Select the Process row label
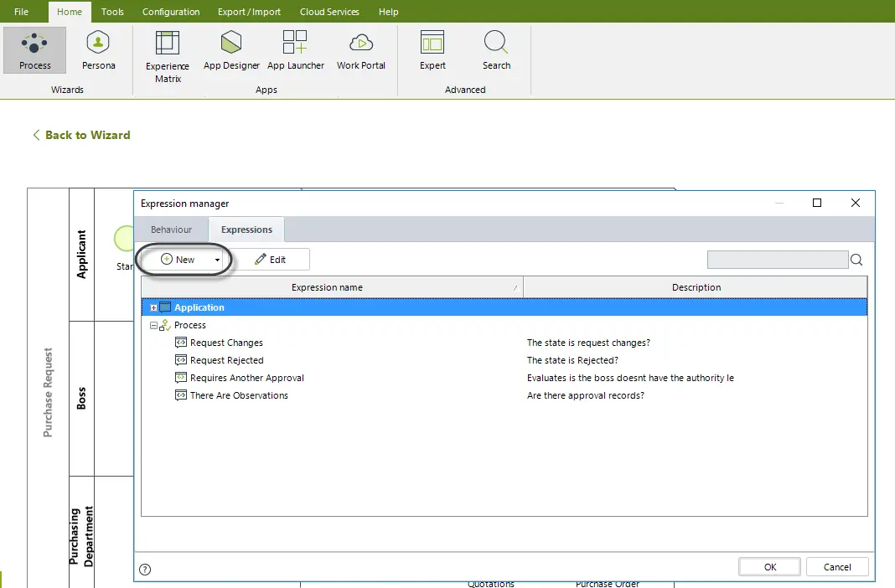Viewport: 895px width, 588px height. click(190, 325)
